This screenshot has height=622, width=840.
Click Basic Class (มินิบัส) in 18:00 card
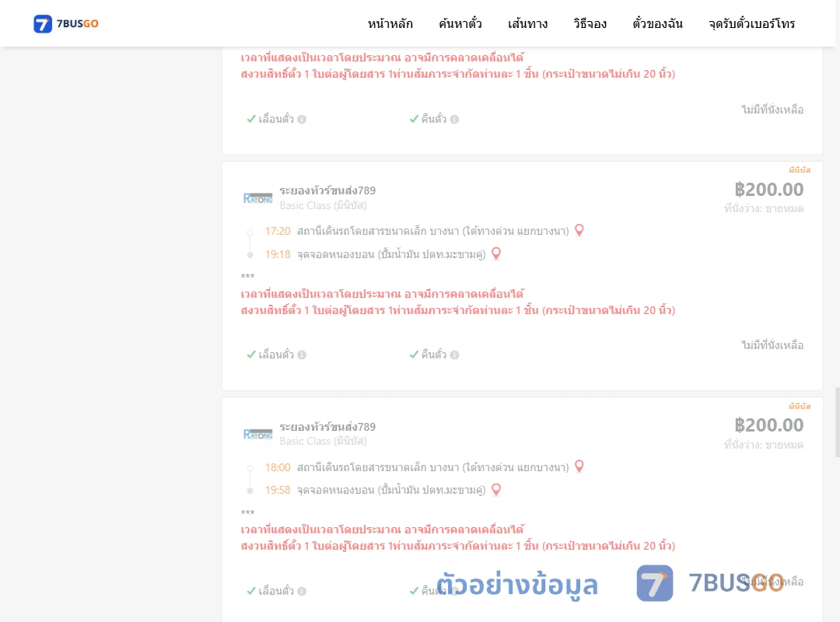point(323,441)
